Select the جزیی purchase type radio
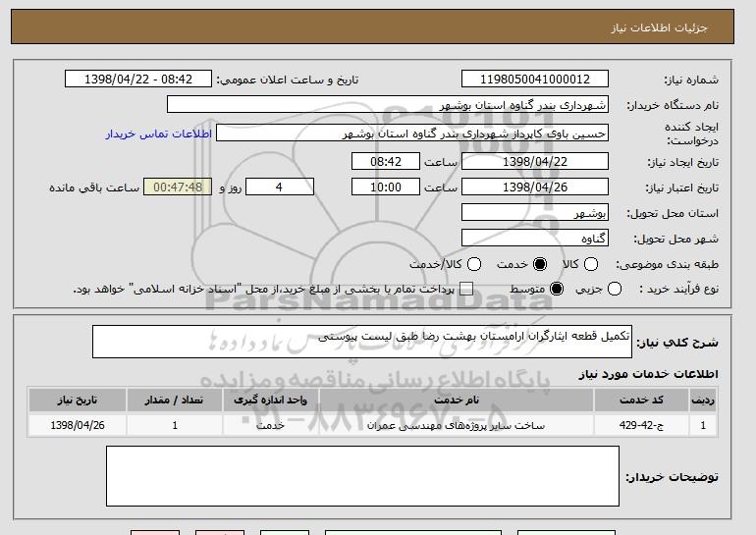 (615, 289)
